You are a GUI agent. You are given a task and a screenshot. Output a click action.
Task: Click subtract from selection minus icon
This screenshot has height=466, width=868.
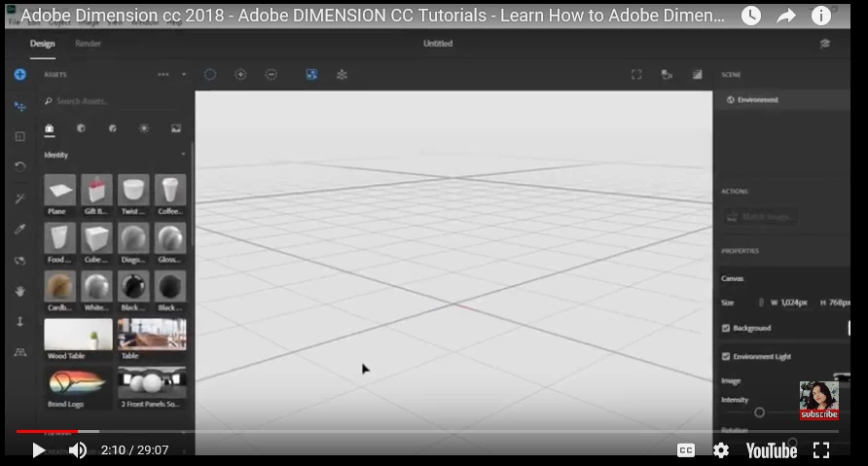[x=271, y=74]
